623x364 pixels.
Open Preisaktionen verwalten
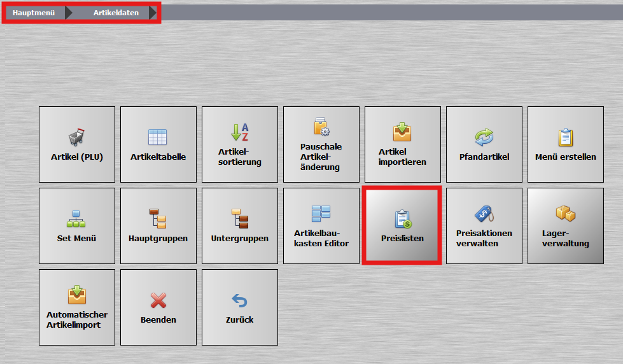click(x=484, y=226)
